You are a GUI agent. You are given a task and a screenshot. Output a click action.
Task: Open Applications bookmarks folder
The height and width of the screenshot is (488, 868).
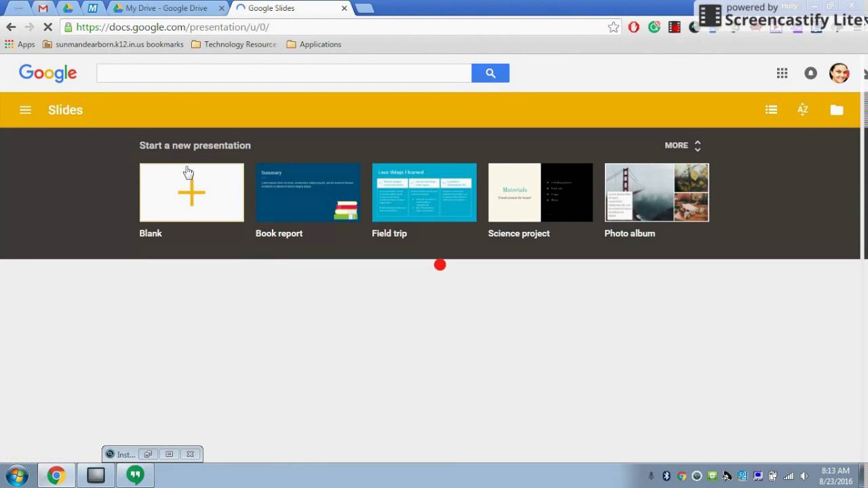click(313, 44)
